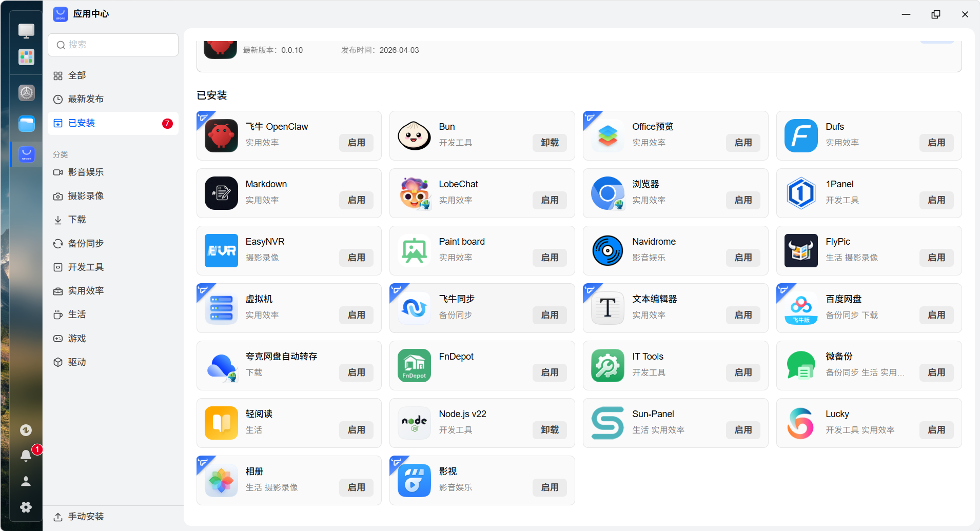Open the FnDepot app icon
980x531 pixels.
414,365
